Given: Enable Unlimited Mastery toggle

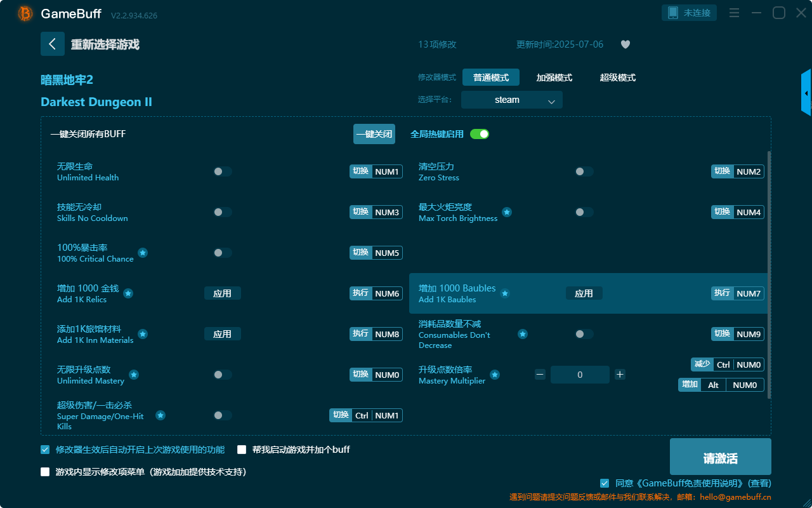Looking at the screenshot, I should 223,375.
